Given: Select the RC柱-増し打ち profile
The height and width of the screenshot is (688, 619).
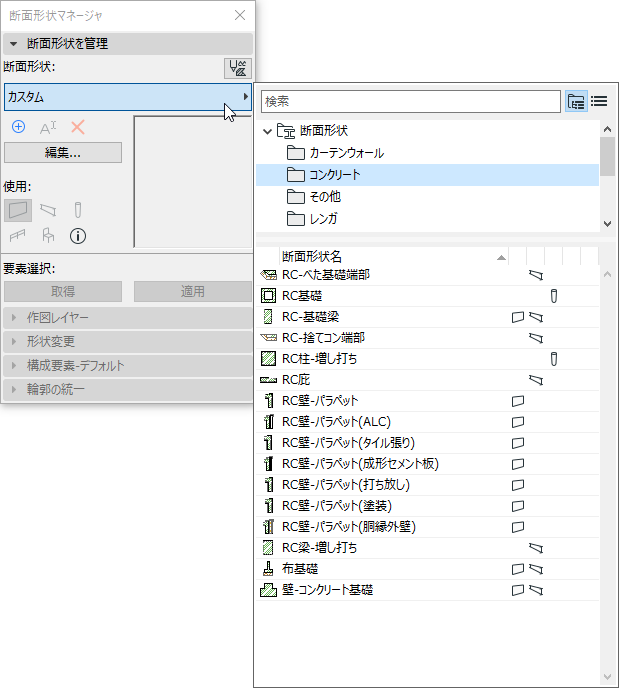Looking at the screenshot, I should (x=427, y=359).
